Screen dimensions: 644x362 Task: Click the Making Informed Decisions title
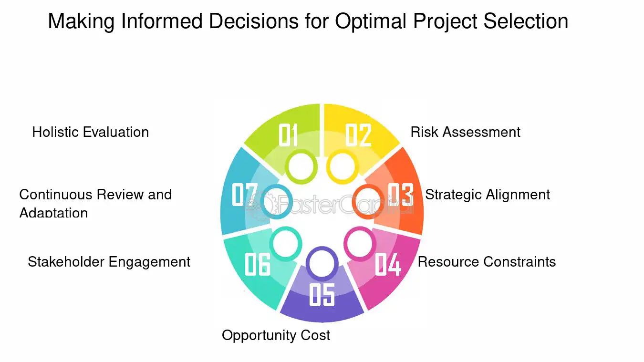pos(308,21)
